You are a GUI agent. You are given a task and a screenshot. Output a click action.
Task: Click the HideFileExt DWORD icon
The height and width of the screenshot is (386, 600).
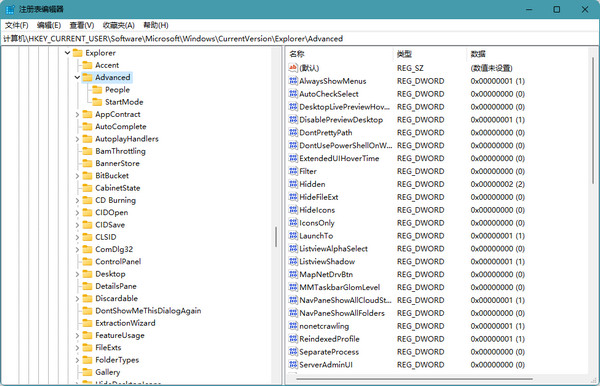(293, 197)
